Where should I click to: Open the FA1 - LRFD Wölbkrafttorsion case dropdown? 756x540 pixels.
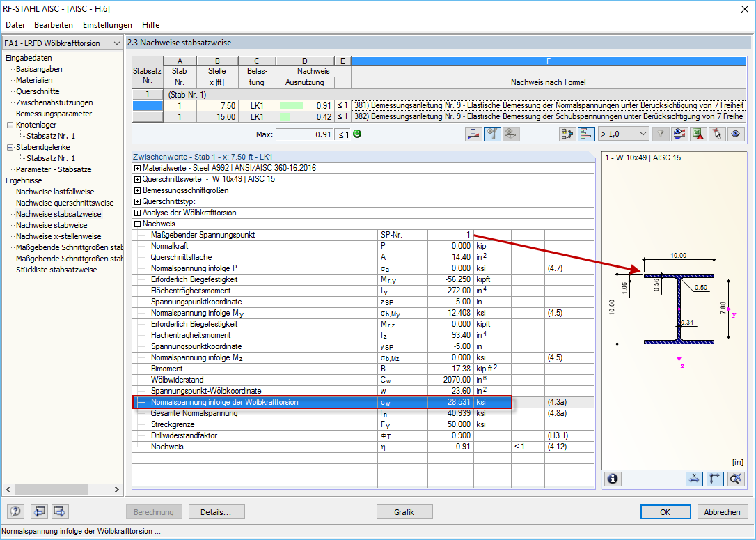click(x=62, y=43)
